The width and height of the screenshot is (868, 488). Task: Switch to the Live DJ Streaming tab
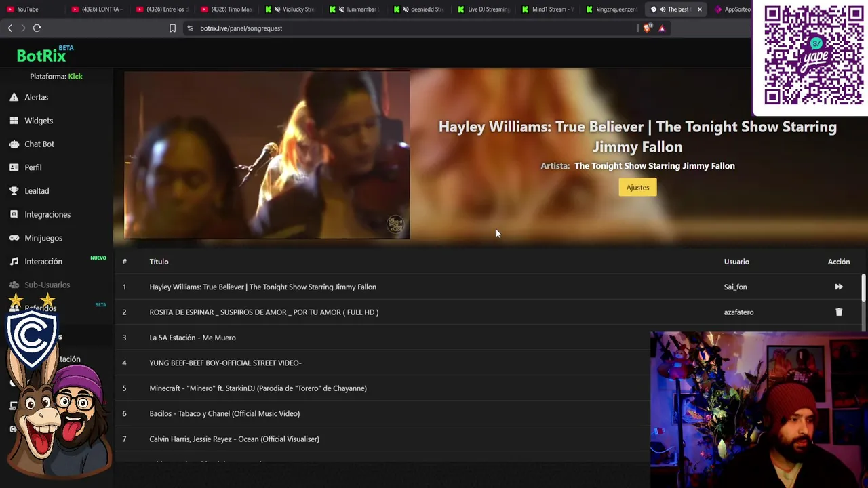coord(484,9)
